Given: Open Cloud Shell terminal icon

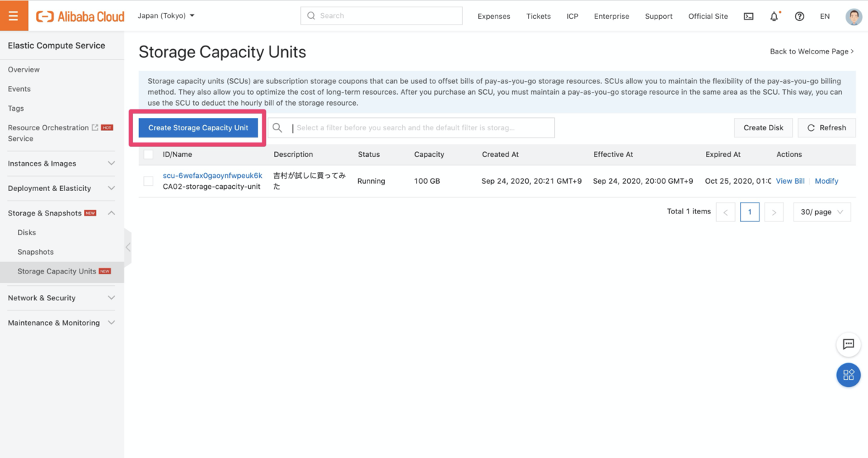Looking at the screenshot, I should [x=749, y=16].
